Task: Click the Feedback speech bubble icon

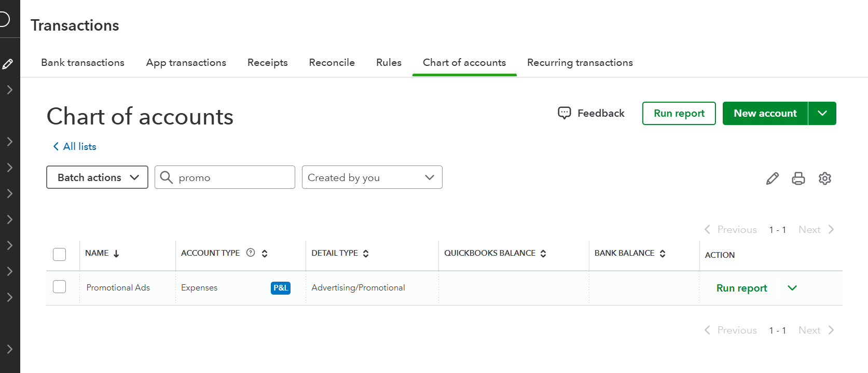Action: click(564, 113)
